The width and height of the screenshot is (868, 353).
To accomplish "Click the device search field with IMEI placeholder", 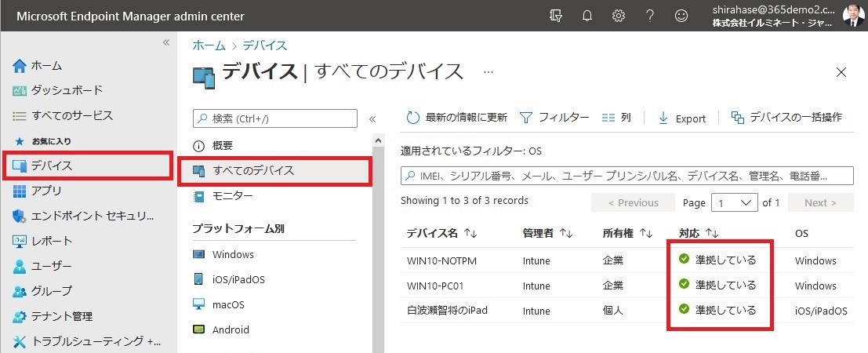I will pos(627,176).
